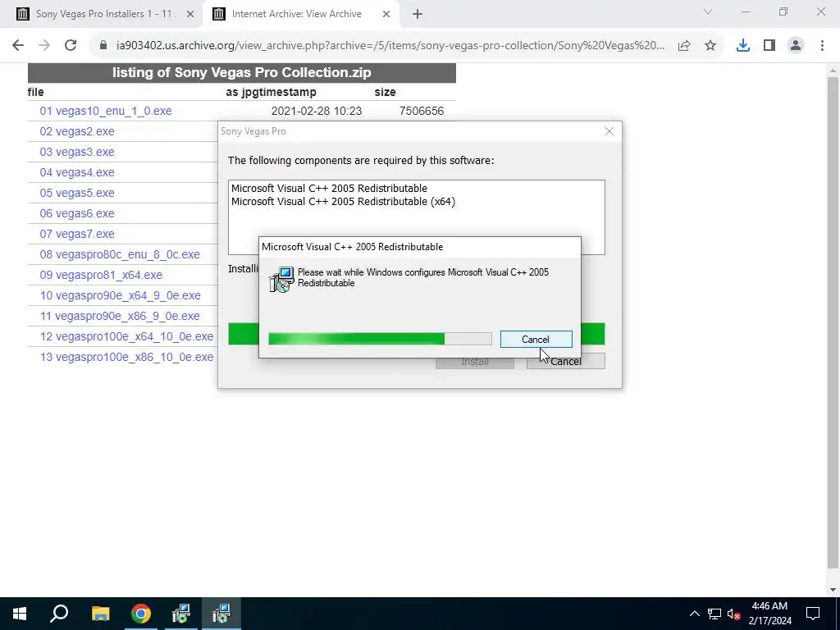Click the installer icon in configuration dialog

(282, 280)
